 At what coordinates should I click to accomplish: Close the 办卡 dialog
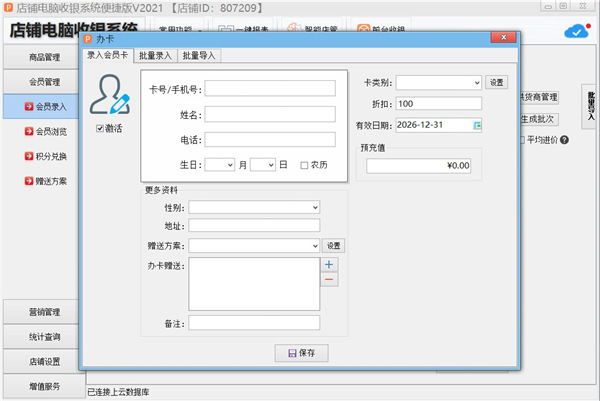coord(504,37)
